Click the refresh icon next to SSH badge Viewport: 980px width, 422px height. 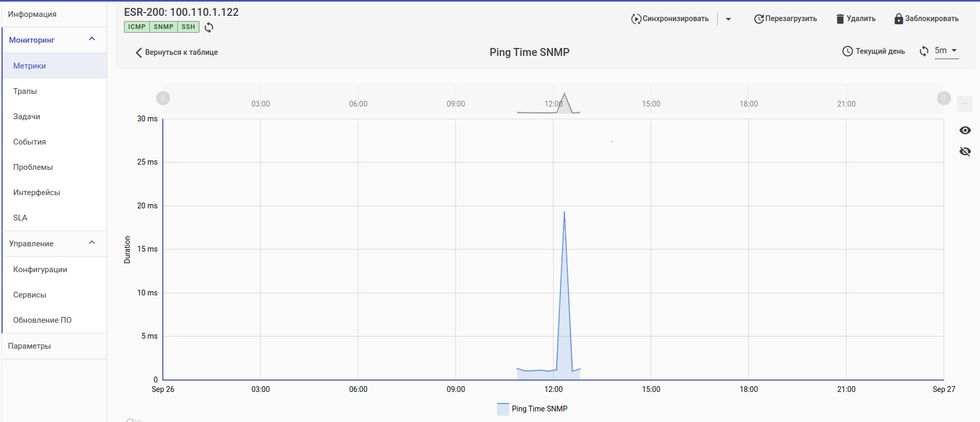coord(209,27)
